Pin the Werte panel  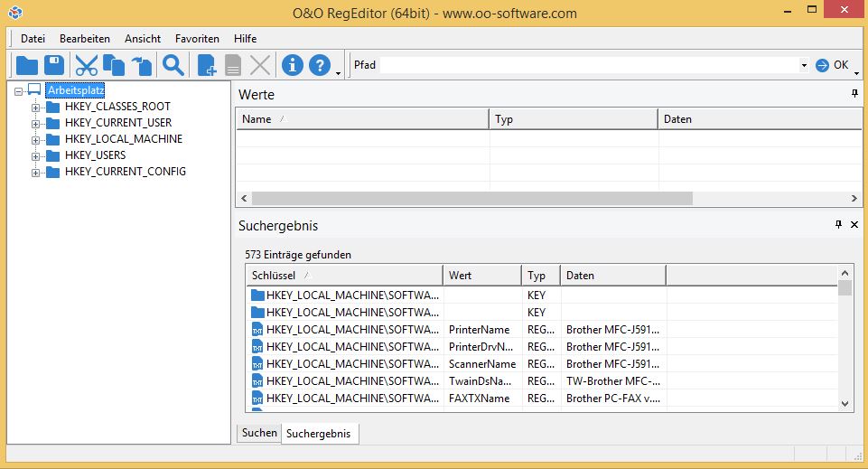point(854,94)
